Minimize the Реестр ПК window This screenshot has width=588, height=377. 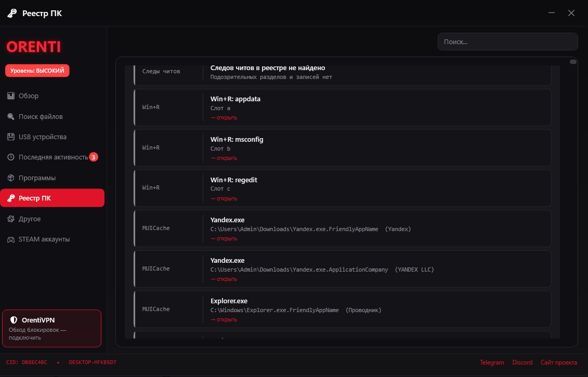coord(551,13)
